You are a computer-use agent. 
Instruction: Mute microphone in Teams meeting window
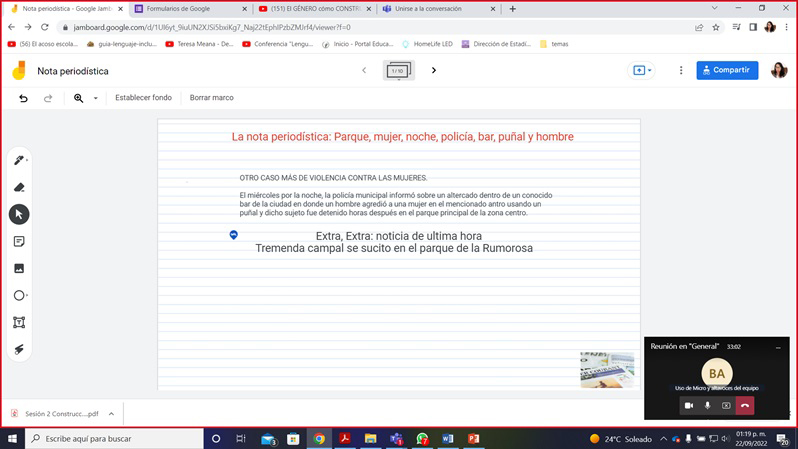pyautogui.click(x=707, y=405)
